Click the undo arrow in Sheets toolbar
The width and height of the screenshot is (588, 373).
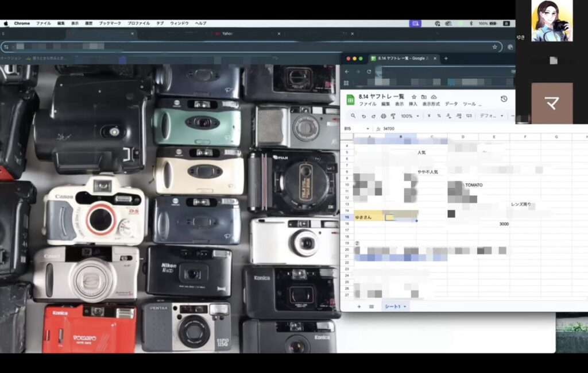363,116
